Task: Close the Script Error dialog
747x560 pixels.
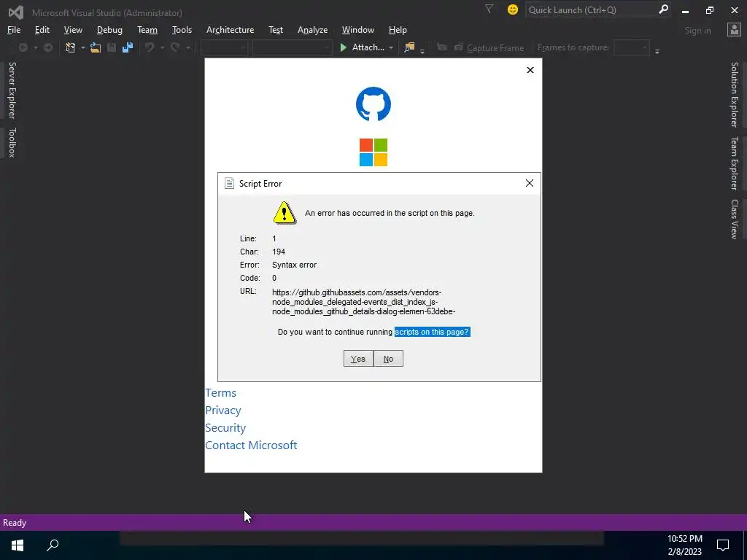Action: coord(530,183)
